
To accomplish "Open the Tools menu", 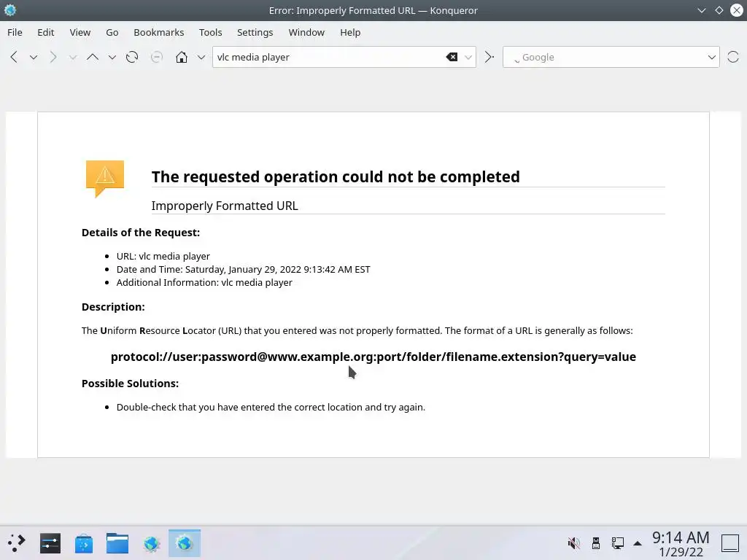I will tap(211, 32).
